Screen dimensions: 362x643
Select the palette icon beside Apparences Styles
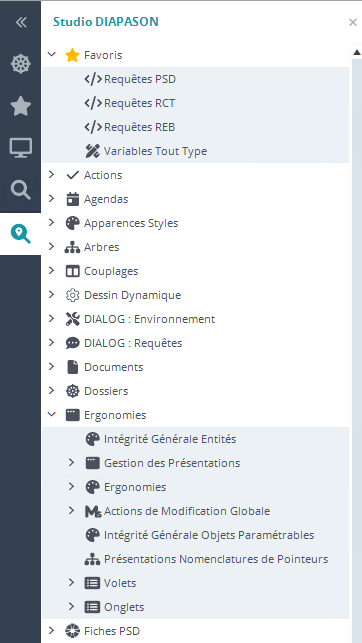click(x=73, y=223)
